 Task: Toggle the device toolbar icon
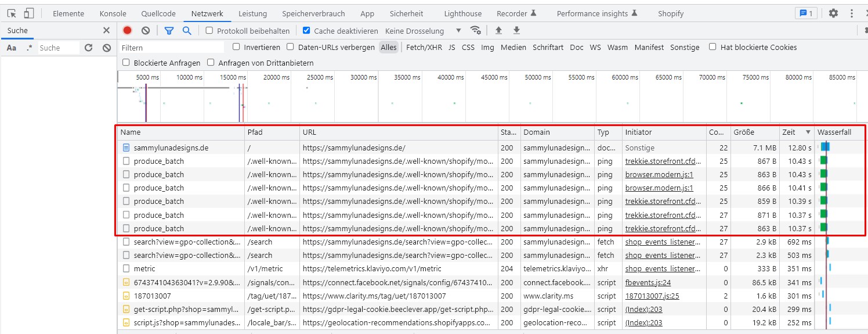[x=29, y=13]
